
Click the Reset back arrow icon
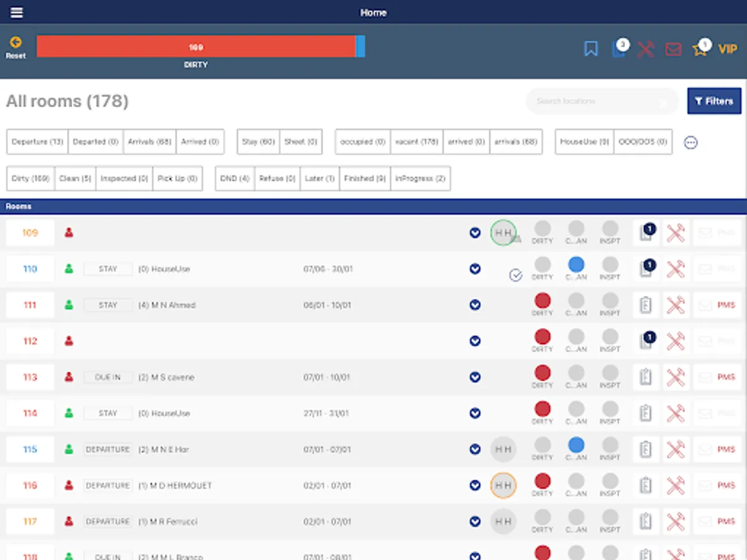click(x=16, y=43)
